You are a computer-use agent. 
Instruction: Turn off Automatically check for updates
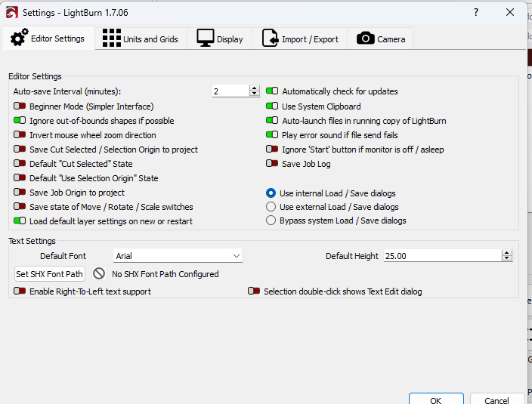(272, 91)
